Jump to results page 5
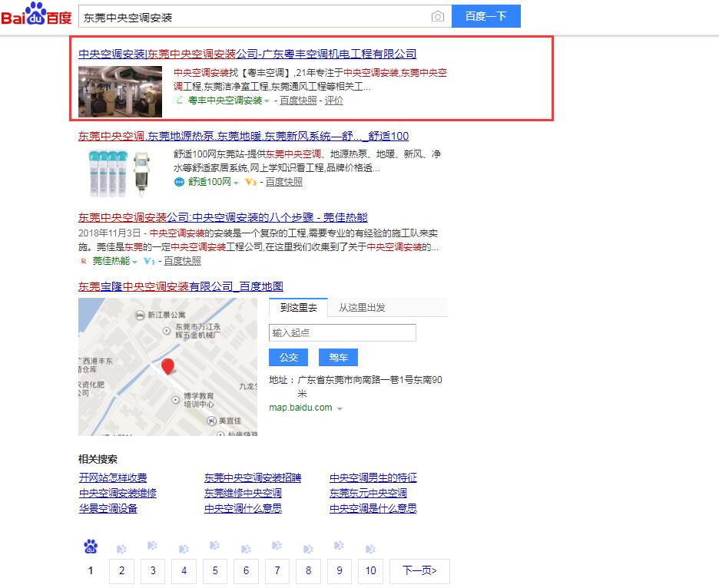The image size is (719, 588). (x=215, y=570)
